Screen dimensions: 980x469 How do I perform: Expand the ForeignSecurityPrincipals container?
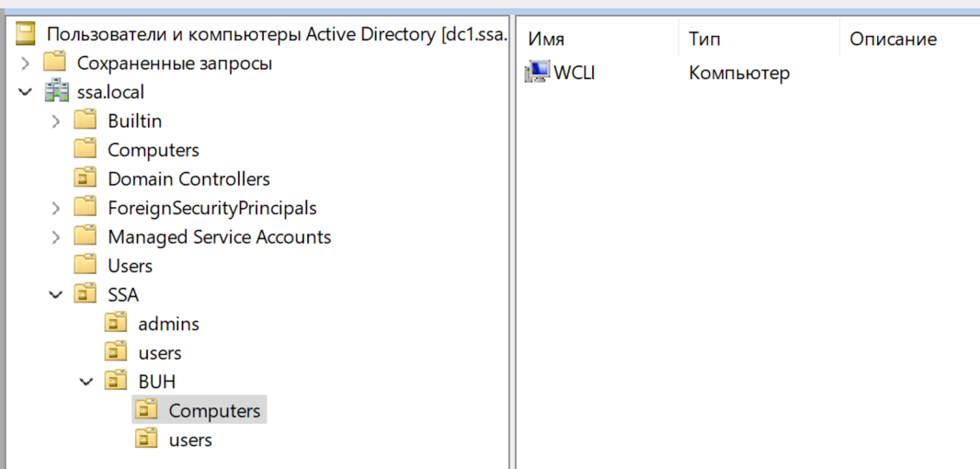coord(56,208)
